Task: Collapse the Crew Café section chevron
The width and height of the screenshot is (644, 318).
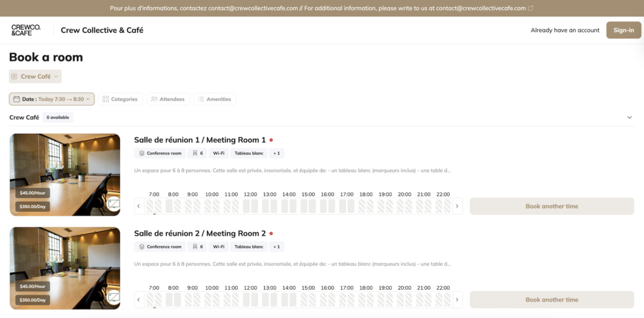Action: click(629, 118)
